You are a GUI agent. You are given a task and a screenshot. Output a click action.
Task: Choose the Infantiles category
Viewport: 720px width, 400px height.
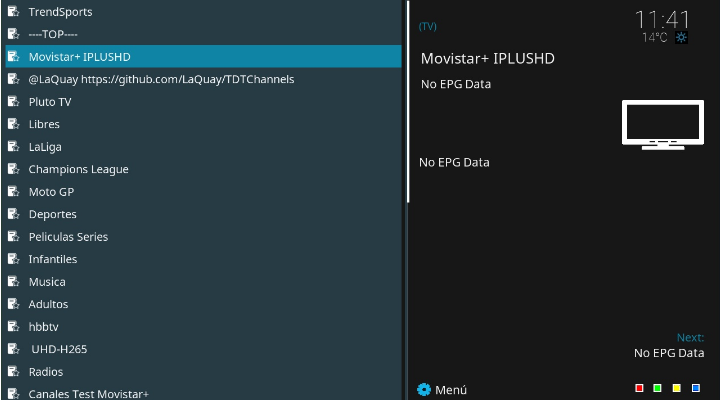coord(53,259)
